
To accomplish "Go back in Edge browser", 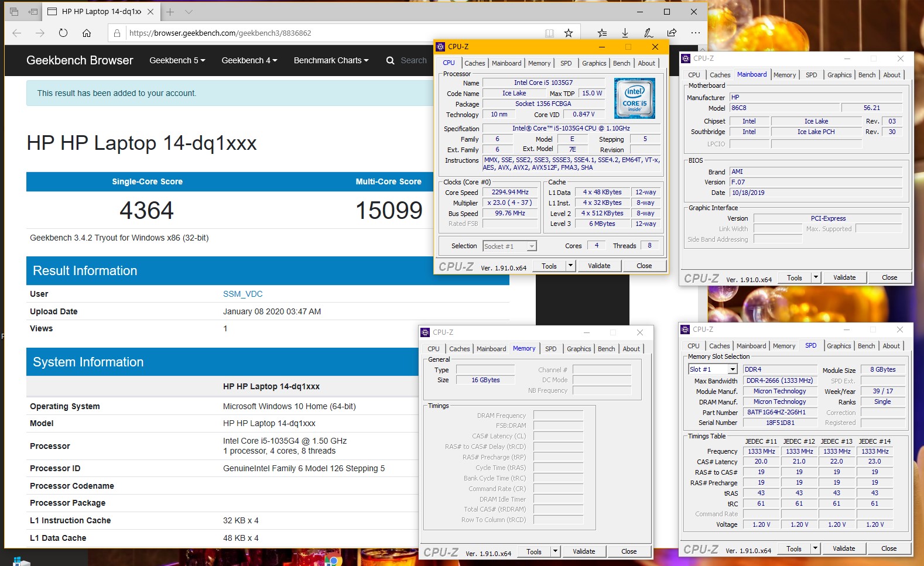I will tap(17, 33).
